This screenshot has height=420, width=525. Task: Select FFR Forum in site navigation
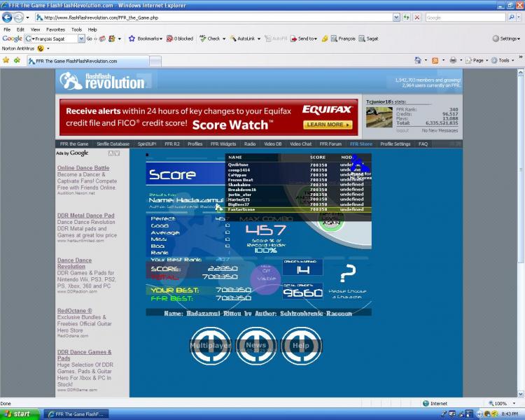tap(330, 144)
